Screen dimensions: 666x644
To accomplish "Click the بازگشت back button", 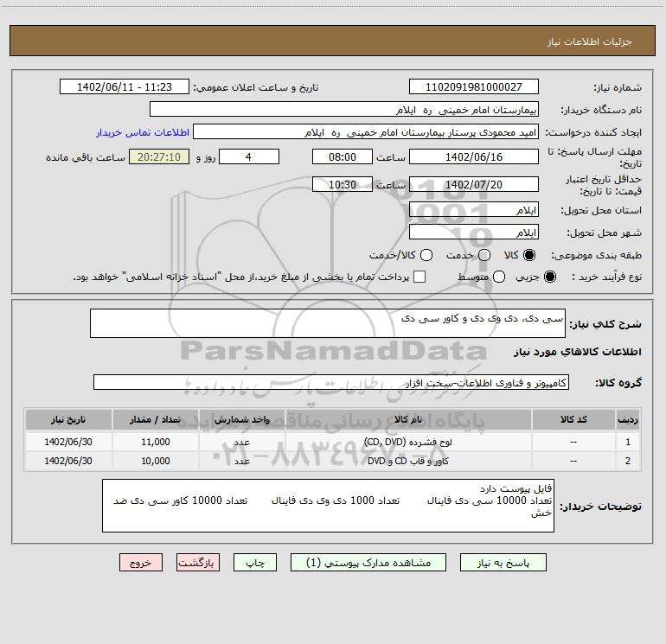I will pyautogui.click(x=198, y=563).
